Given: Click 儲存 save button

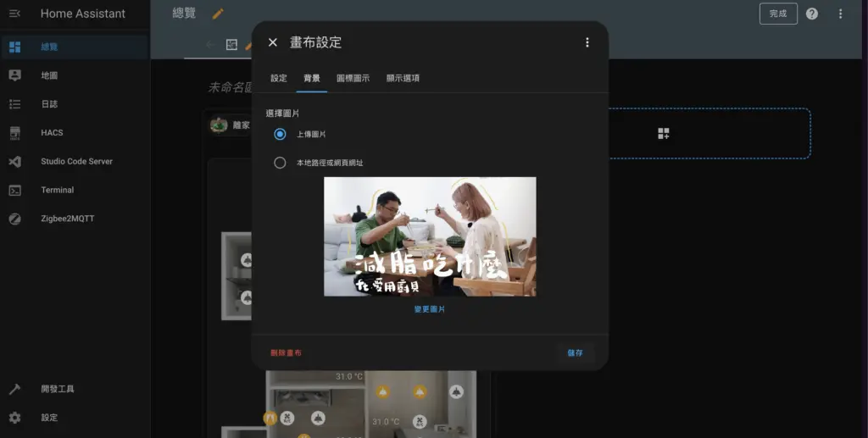Looking at the screenshot, I should [x=576, y=352].
